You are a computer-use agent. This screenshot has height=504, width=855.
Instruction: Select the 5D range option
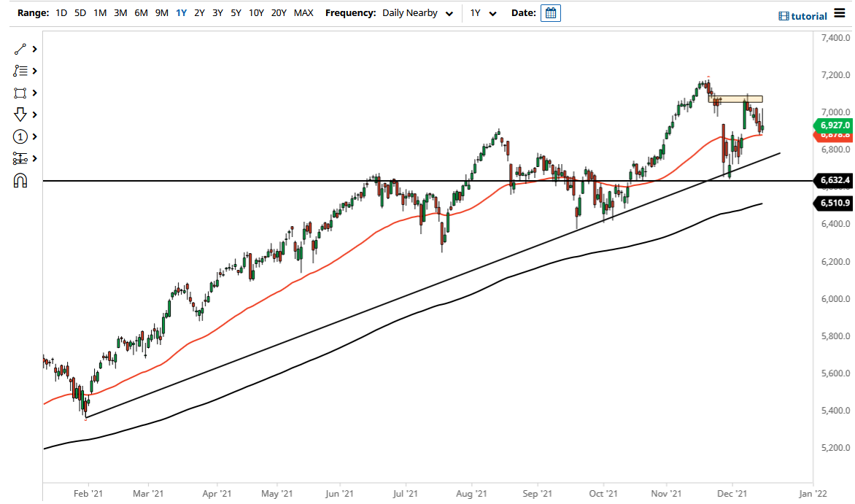(x=80, y=12)
